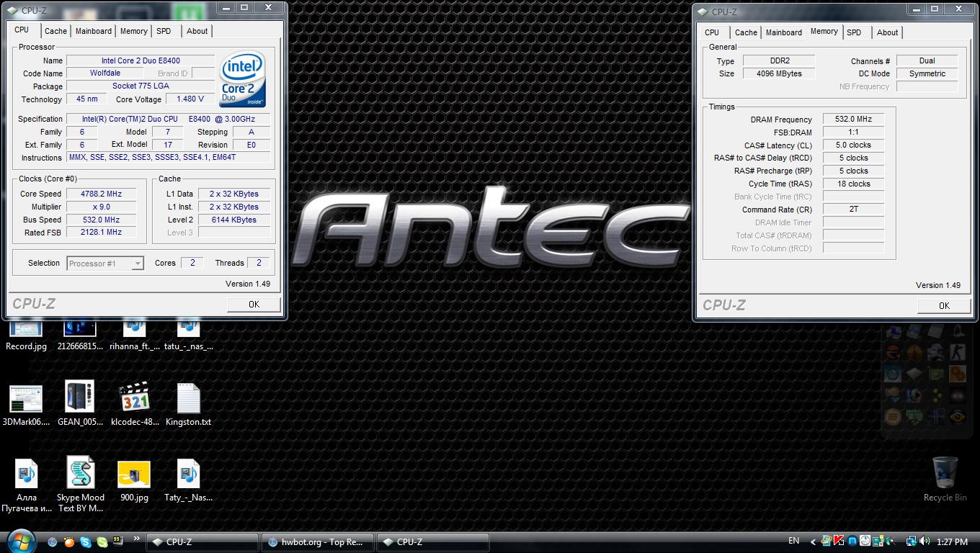Open the Kaspersky tray icon

(x=839, y=541)
